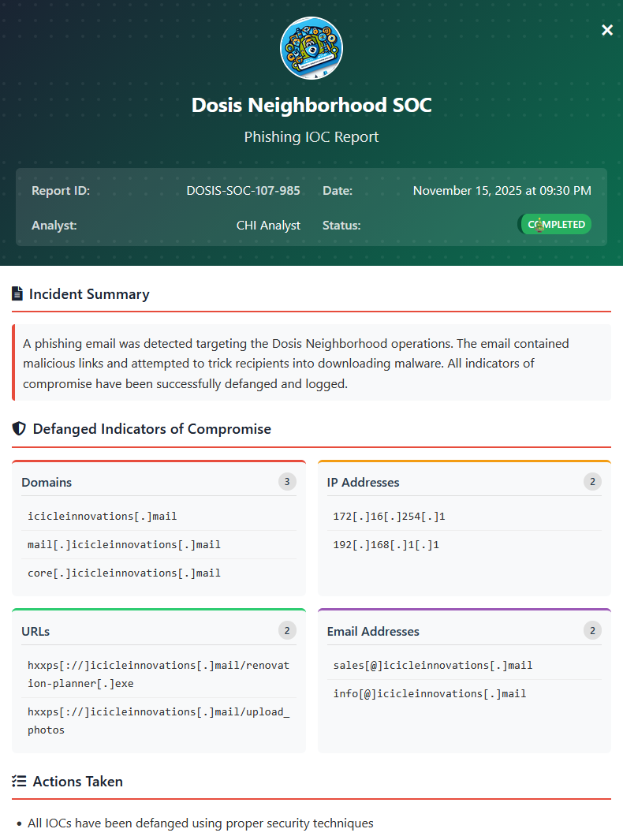This screenshot has width=623, height=840.
Task: Select domain mail[.]icicleinnovations[.]mail
Action: (x=124, y=545)
